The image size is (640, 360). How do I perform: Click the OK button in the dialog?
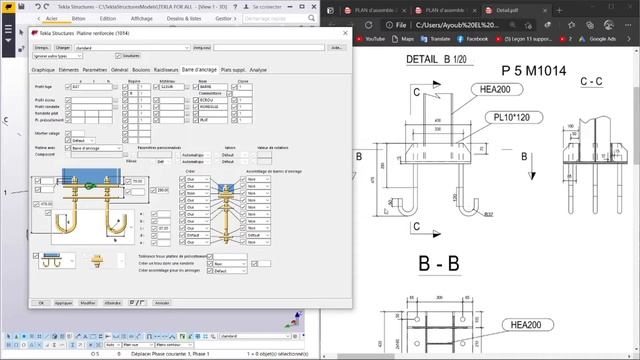pos(41,303)
